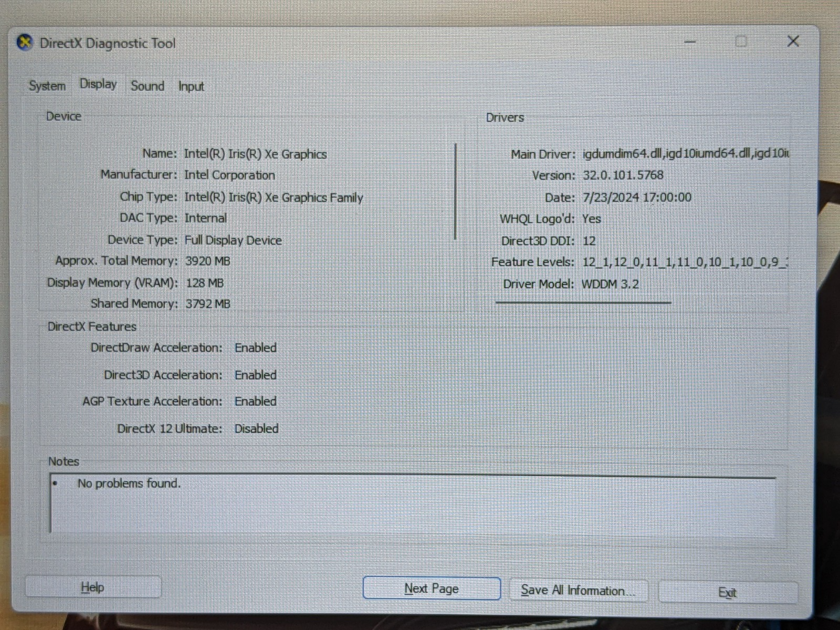Select the Display tab
840x630 pixels.
pyautogui.click(x=98, y=85)
